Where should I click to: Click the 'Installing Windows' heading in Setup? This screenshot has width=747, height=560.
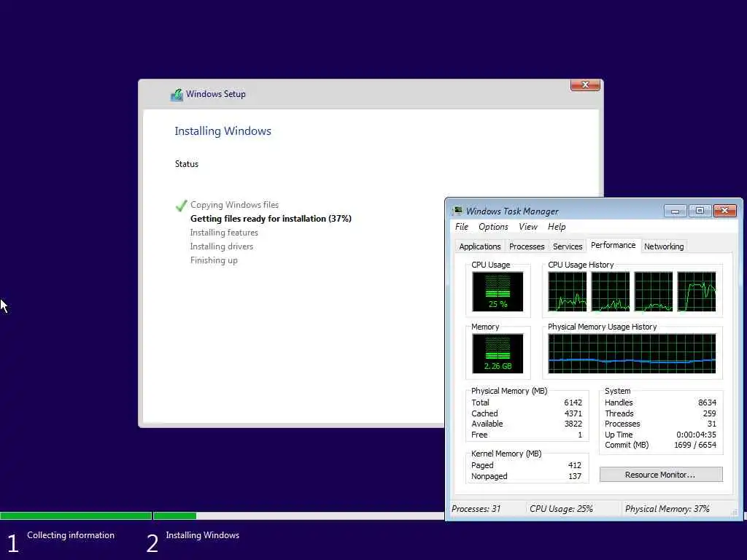point(222,131)
